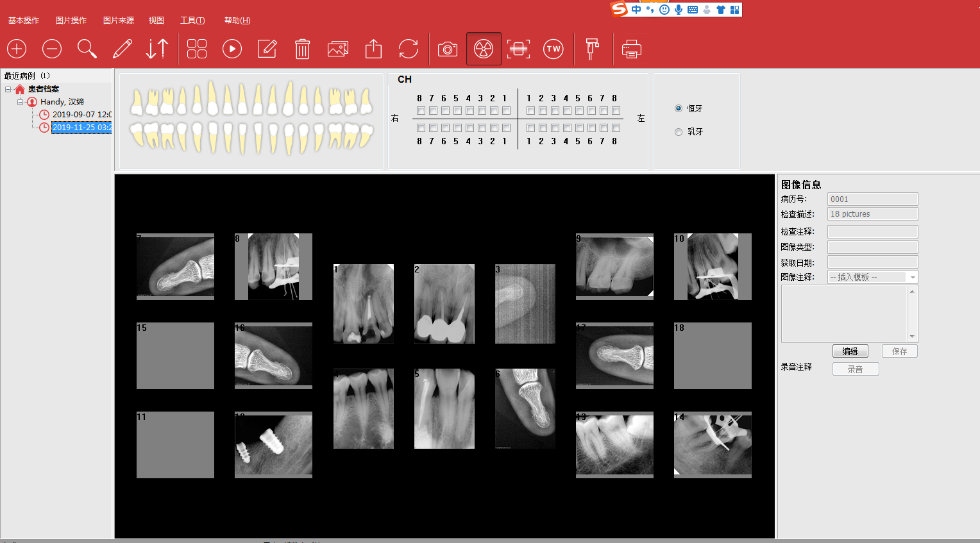Check upper right tooth 8 checkbox
980x543 pixels.
coord(421,111)
